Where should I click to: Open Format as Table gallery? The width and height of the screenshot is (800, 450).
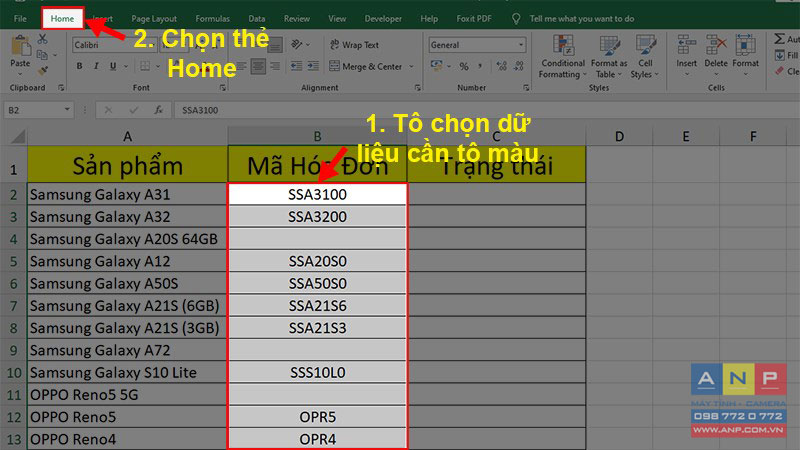click(609, 57)
